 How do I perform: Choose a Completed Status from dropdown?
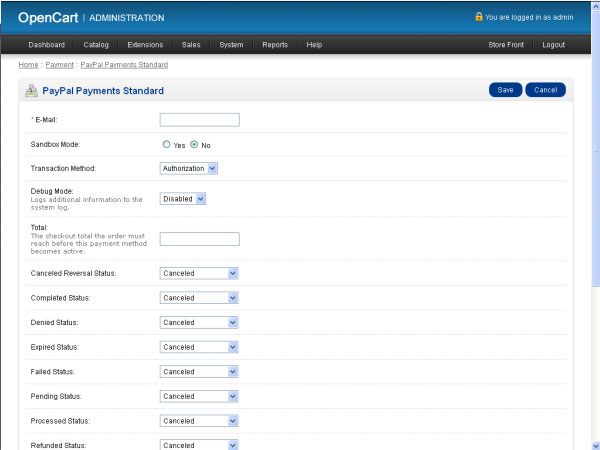pos(199,298)
